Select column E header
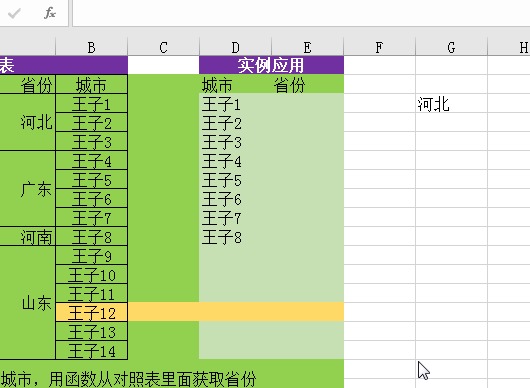 (308, 47)
